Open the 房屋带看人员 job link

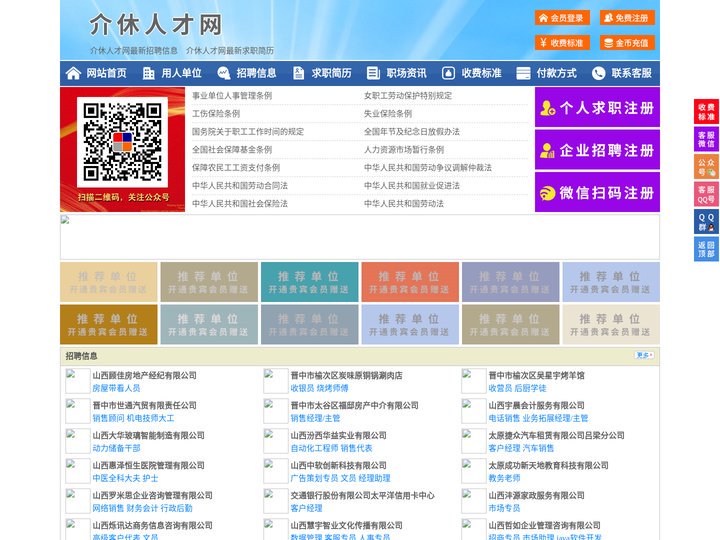[x=116, y=388]
